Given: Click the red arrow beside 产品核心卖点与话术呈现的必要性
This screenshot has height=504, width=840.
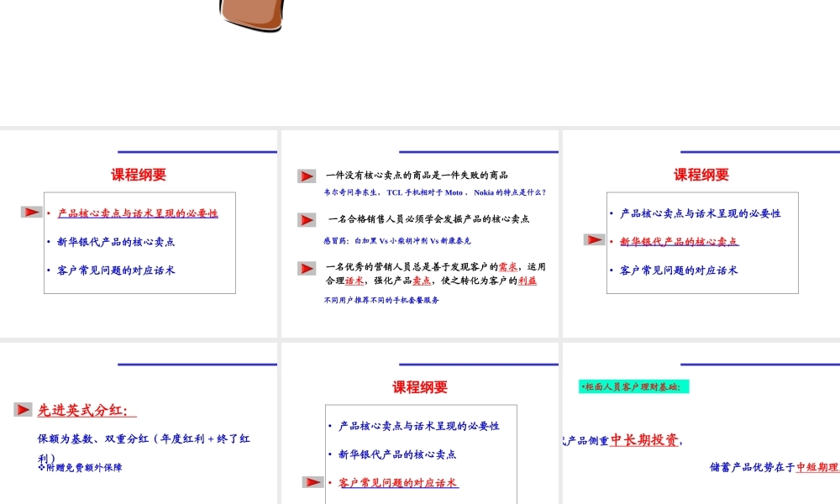Looking at the screenshot, I should pyautogui.click(x=32, y=212).
